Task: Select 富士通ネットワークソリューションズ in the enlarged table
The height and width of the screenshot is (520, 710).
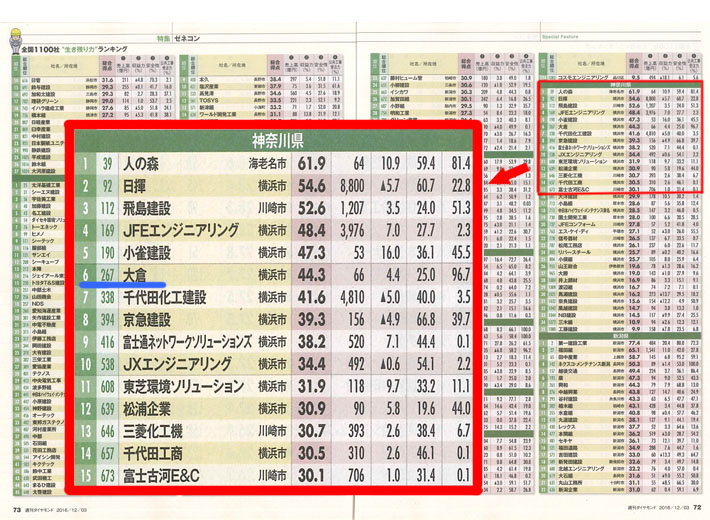Action: click(187, 342)
